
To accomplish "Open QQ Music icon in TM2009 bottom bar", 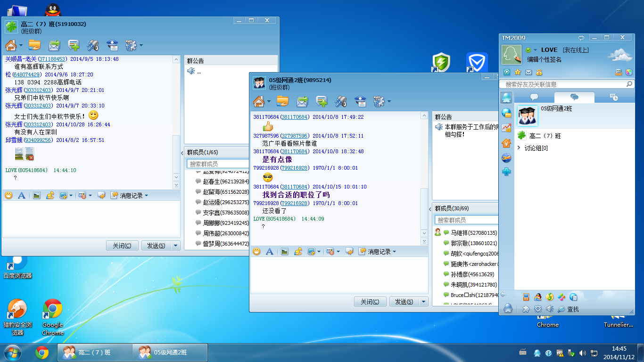I will coord(549,297).
